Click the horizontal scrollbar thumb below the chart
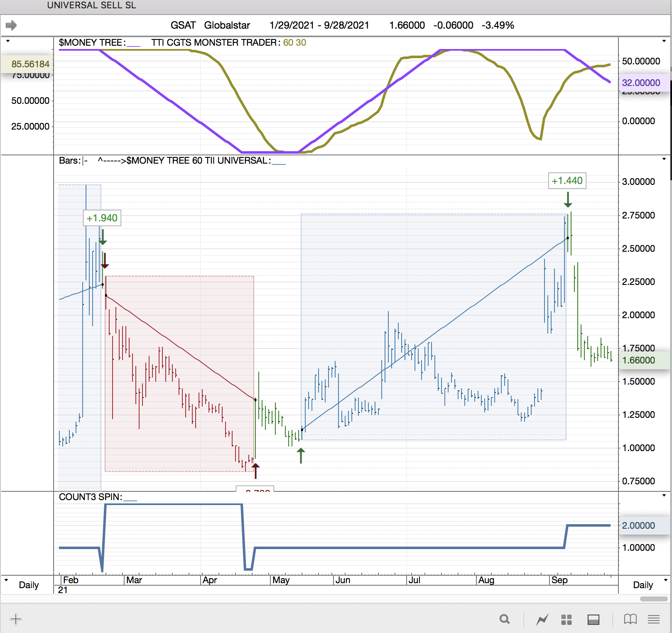 pos(653,599)
